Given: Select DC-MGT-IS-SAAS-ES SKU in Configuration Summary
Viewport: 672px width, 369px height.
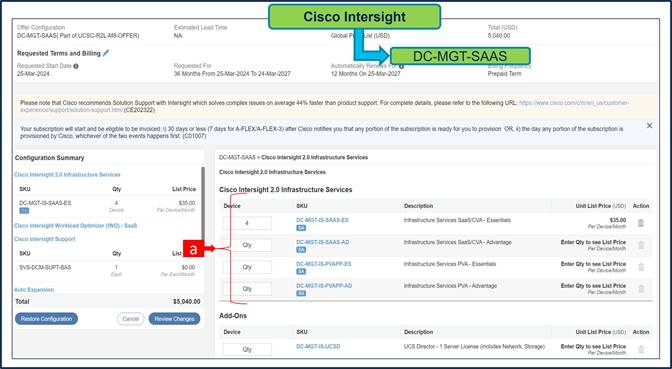Looking at the screenshot, I should click(x=45, y=203).
